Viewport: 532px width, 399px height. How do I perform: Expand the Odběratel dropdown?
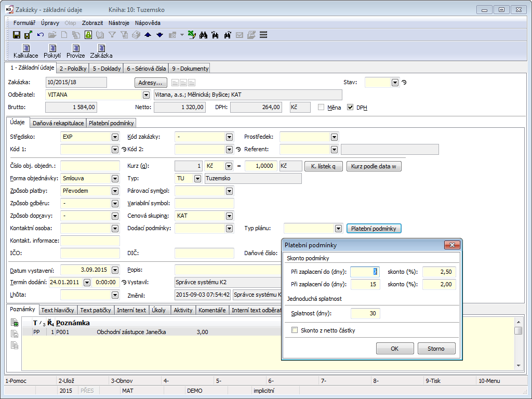pyautogui.click(x=145, y=95)
